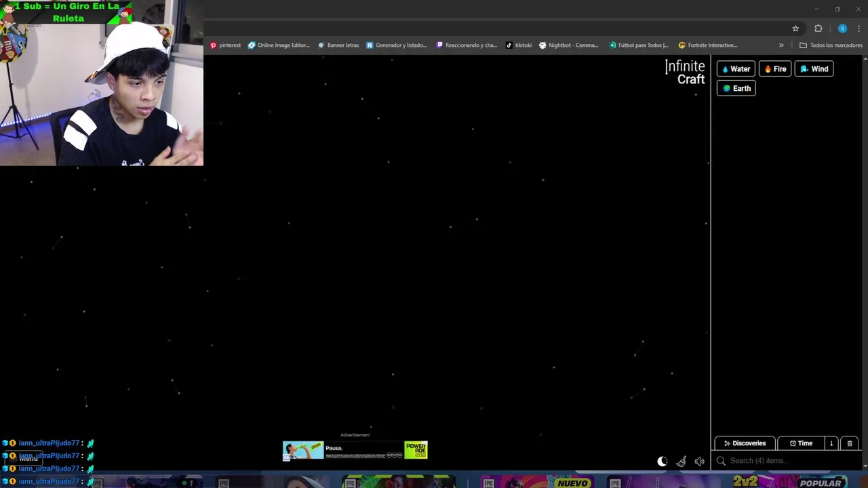Sort items by Time
Image resolution: width=868 pixels, height=488 pixels.
coord(801,443)
